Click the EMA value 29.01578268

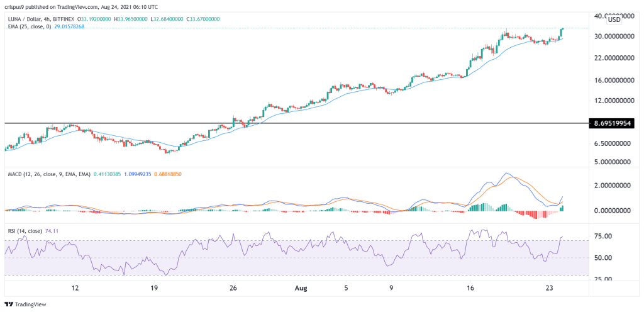(x=69, y=26)
